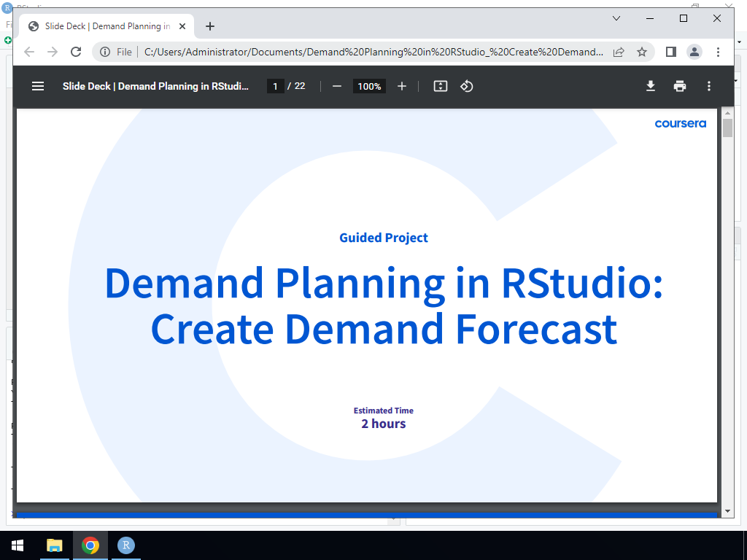Toggle fit to page view

(440, 86)
